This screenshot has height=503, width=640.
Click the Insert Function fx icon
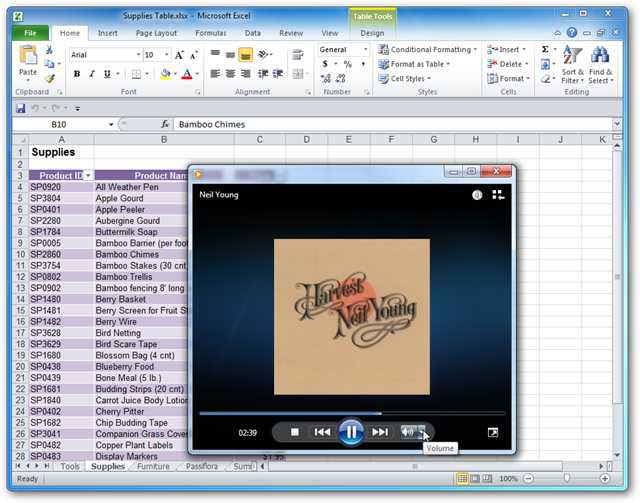pos(165,124)
